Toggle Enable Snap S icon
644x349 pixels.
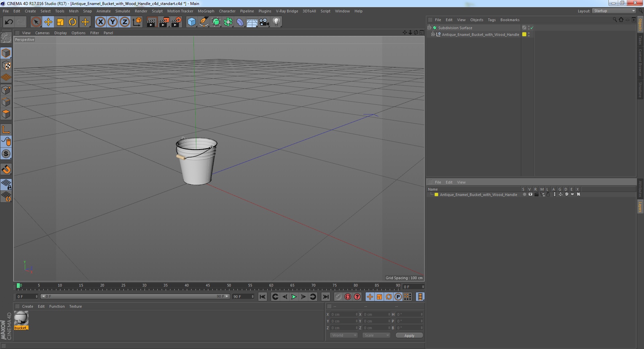(6, 154)
